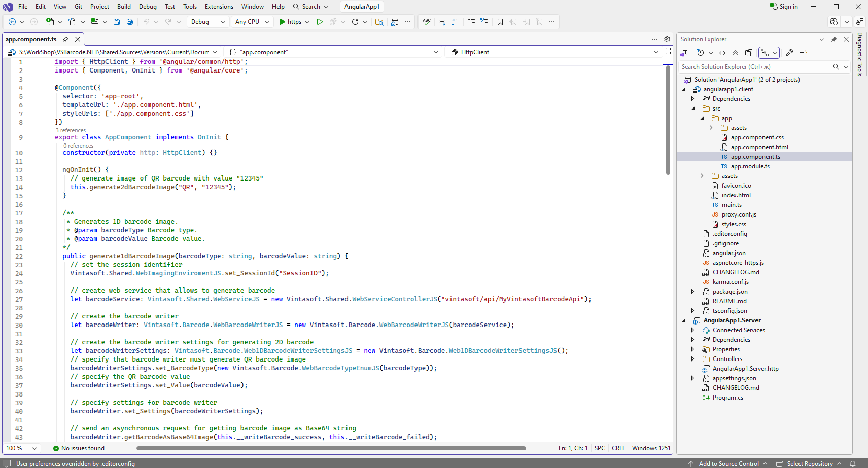Image resolution: width=868 pixels, height=468 pixels.
Task: Start without debugging using the green outline arrow
Action: pos(320,22)
